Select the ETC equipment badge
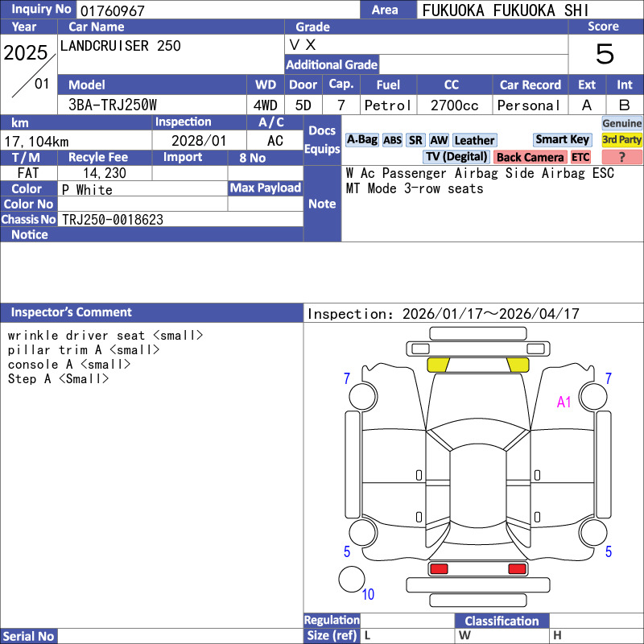Image resolution: width=644 pixels, height=644 pixels. (x=580, y=157)
